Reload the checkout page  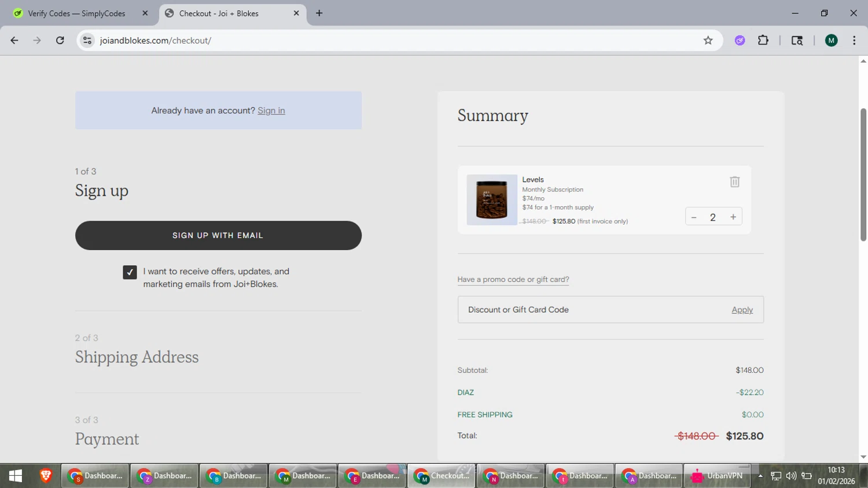pyautogui.click(x=60, y=41)
